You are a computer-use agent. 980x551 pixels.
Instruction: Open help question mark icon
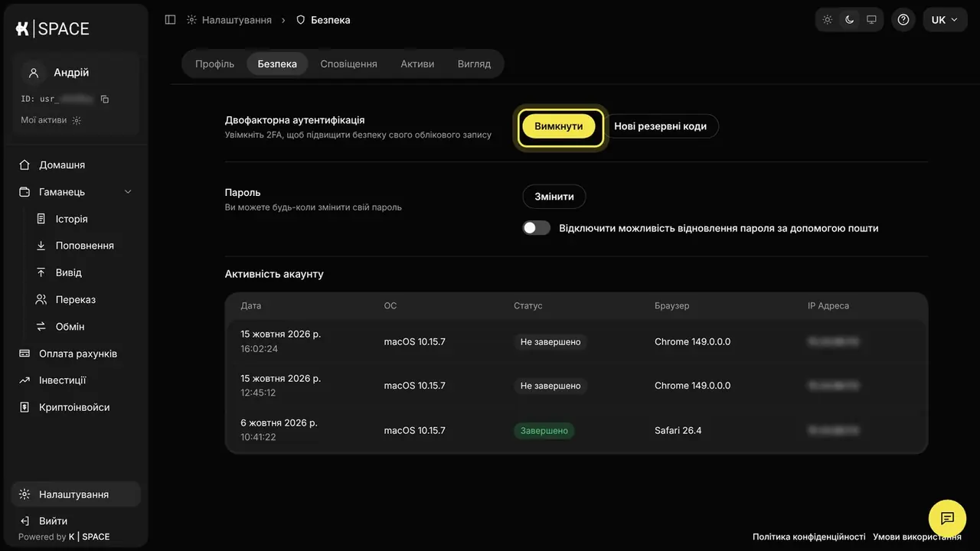903,20
